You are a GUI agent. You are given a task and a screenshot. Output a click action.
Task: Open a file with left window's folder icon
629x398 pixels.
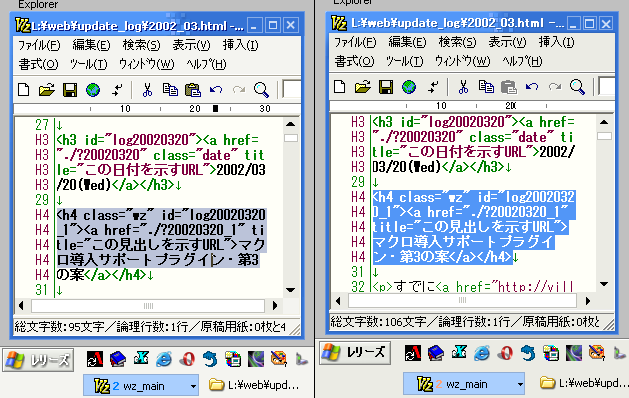47,89
